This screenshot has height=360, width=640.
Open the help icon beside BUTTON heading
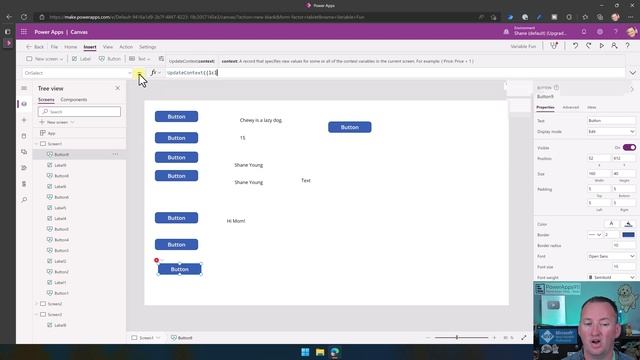[x=556, y=87]
